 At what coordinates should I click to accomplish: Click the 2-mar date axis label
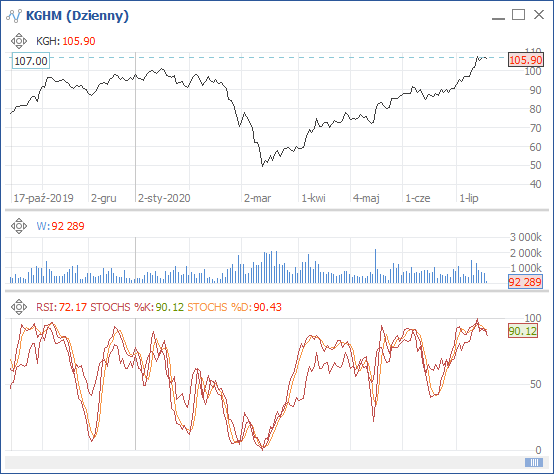[258, 198]
